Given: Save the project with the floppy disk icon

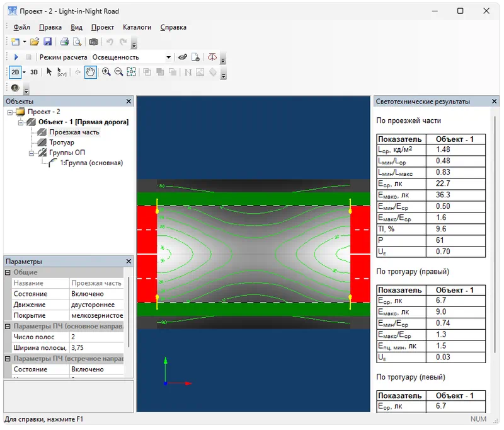Looking at the screenshot, I should click(48, 42).
